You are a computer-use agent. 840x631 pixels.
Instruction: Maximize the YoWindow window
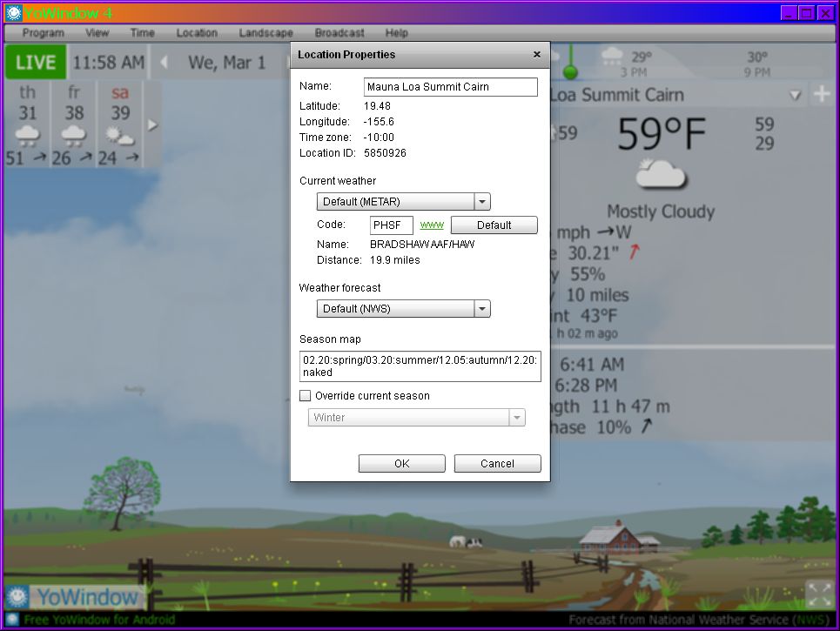tap(806, 13)
